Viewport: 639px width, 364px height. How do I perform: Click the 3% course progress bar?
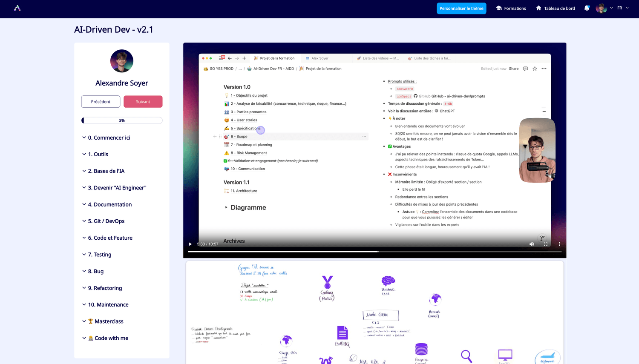(122, 120)
